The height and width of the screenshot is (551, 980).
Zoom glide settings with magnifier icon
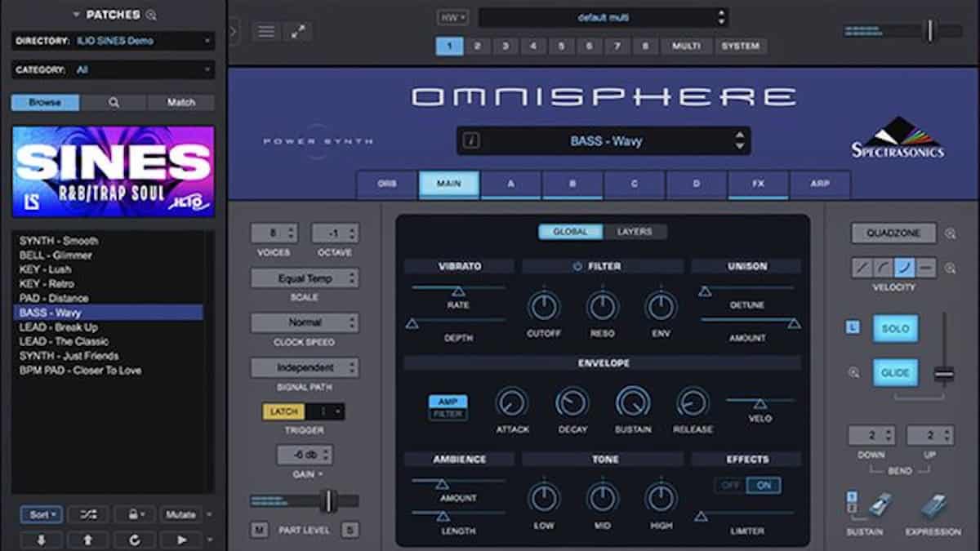(854, 372)
